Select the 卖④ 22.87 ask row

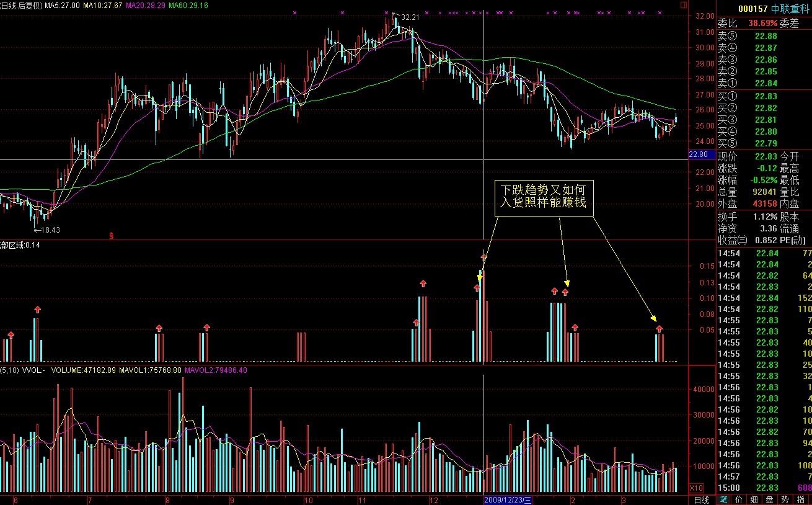(x=764, y=48)
